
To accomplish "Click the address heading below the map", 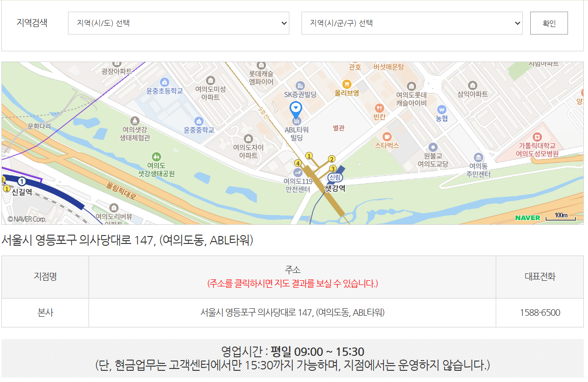I will 127,240.
